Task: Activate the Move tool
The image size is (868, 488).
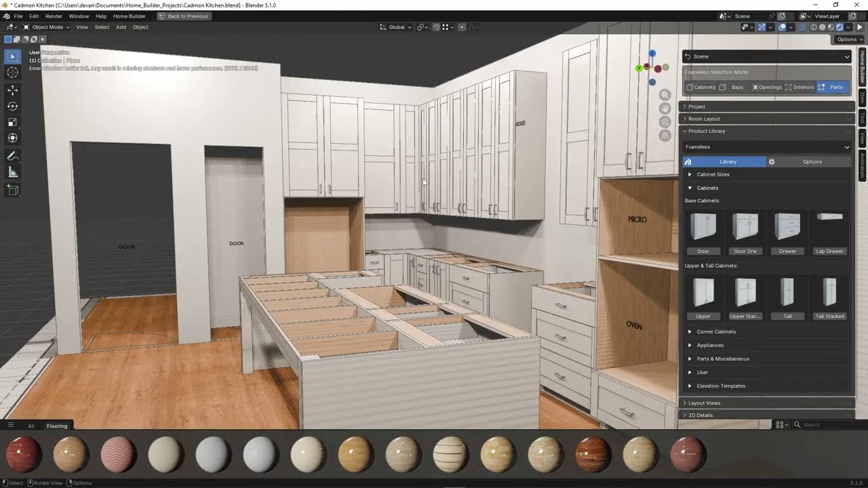Action: [x=12, y=89]
